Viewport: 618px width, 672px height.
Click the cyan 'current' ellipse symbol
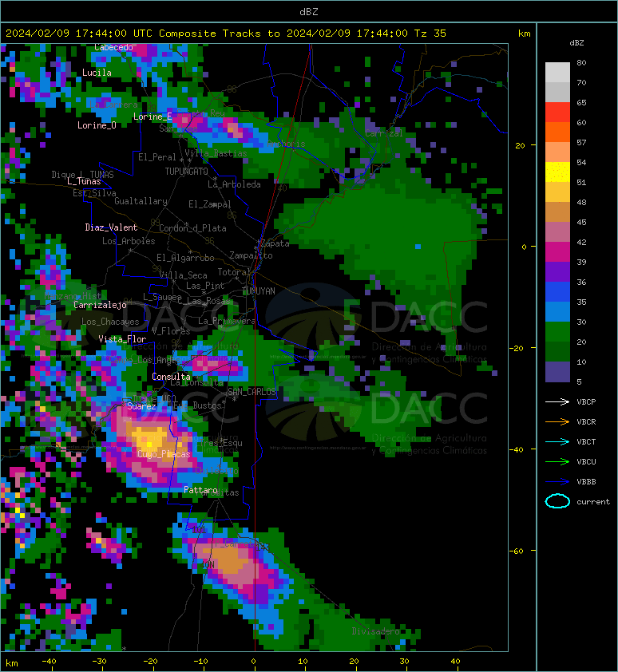coord(557,501)
